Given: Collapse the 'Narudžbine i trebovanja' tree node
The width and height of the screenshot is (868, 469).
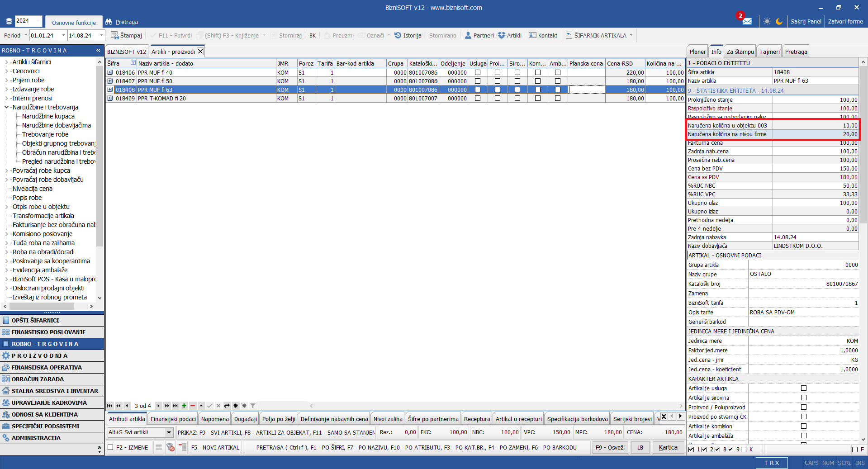Looking at the screenshot, I should pos(7,107).
